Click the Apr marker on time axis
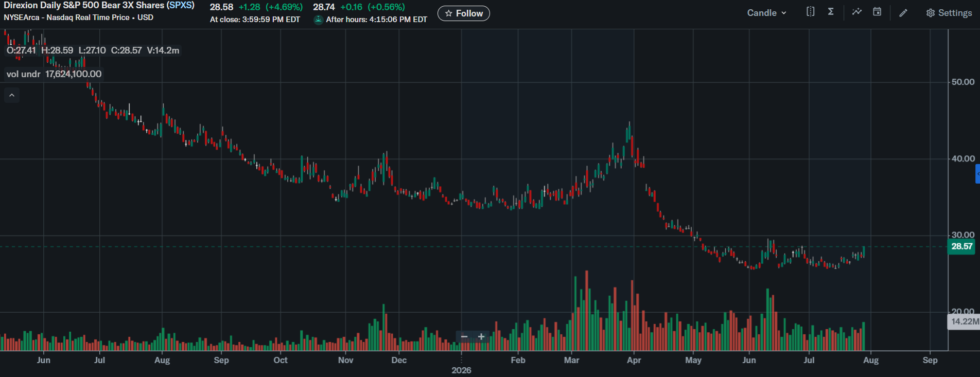Viewport: 980px width, 377px height. (634, 360)
